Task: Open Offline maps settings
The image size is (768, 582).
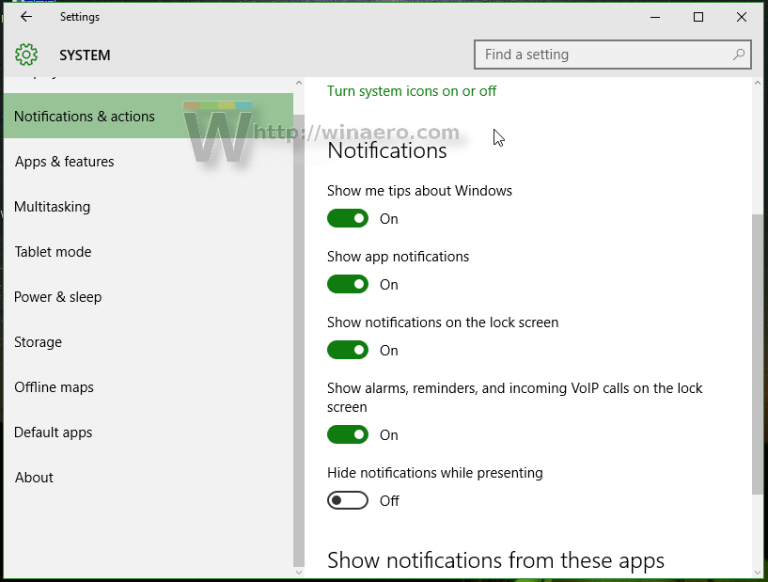Action: (148, 387)
